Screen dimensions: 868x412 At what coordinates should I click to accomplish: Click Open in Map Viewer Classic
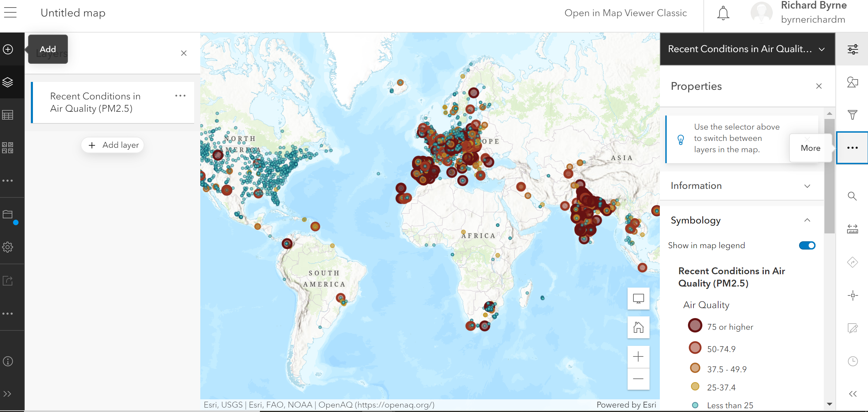[x=626, y=13]
